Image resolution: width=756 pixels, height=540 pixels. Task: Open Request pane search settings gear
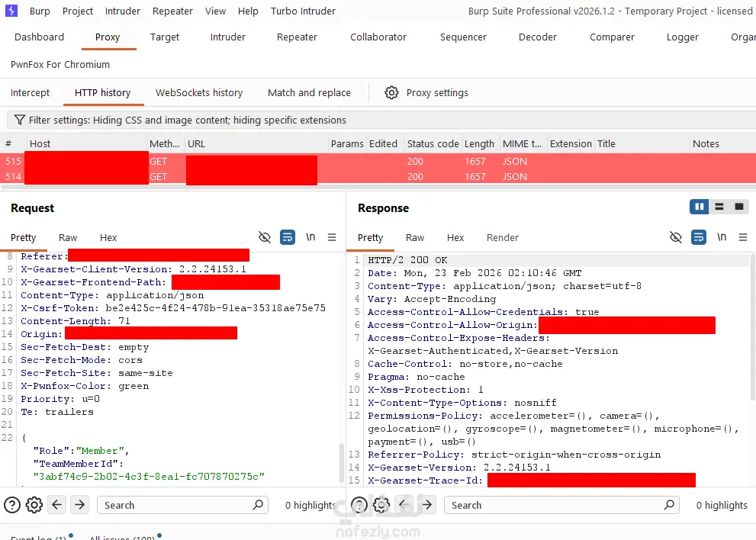coord(34,505)
